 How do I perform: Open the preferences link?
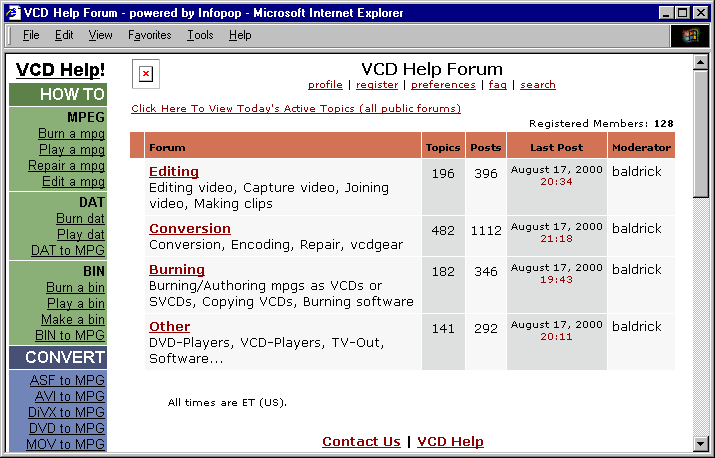coord(443,85)
